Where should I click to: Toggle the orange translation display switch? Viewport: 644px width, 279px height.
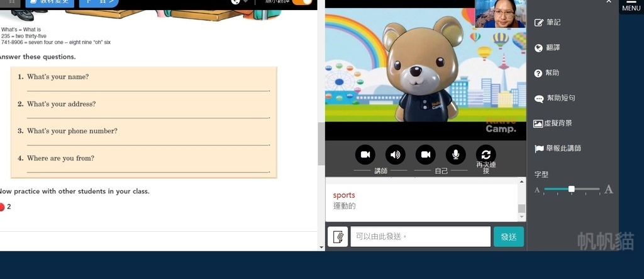pos(303,2)
